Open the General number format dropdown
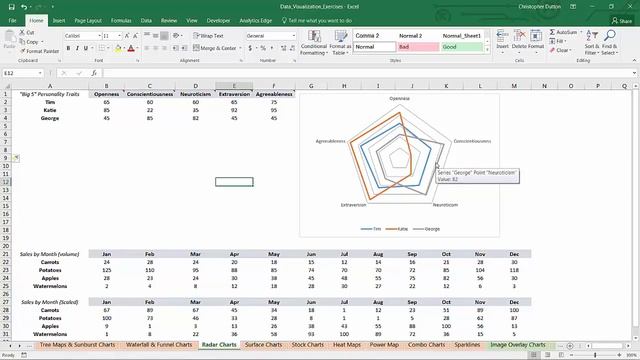Screen dimensions: 640x360 [293, 36]
